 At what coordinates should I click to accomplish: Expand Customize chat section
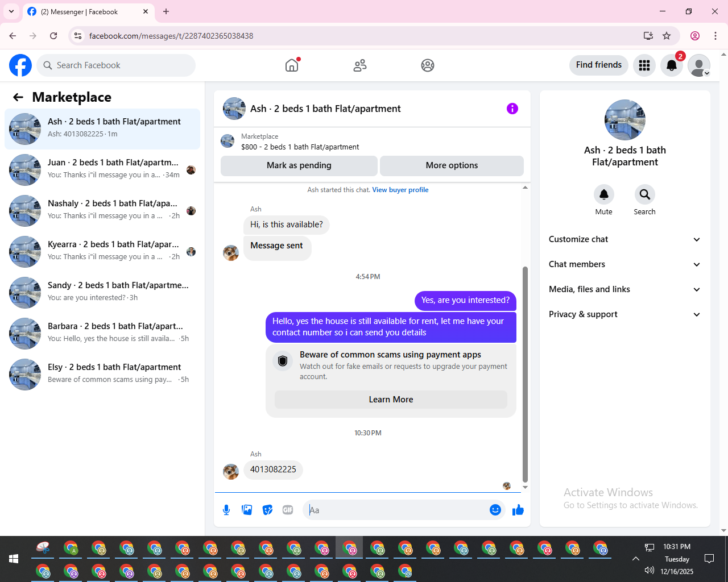coord(625,239)
